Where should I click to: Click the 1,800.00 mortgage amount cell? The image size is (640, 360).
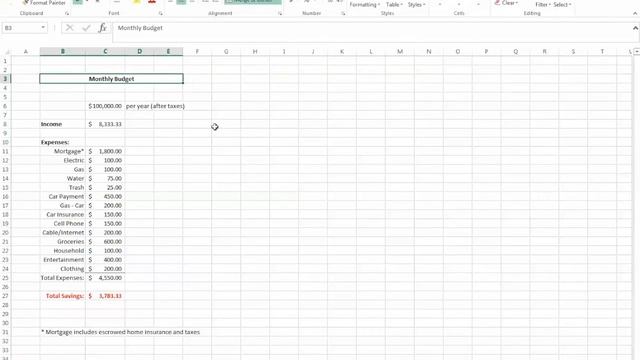click(x=105, y=151)
